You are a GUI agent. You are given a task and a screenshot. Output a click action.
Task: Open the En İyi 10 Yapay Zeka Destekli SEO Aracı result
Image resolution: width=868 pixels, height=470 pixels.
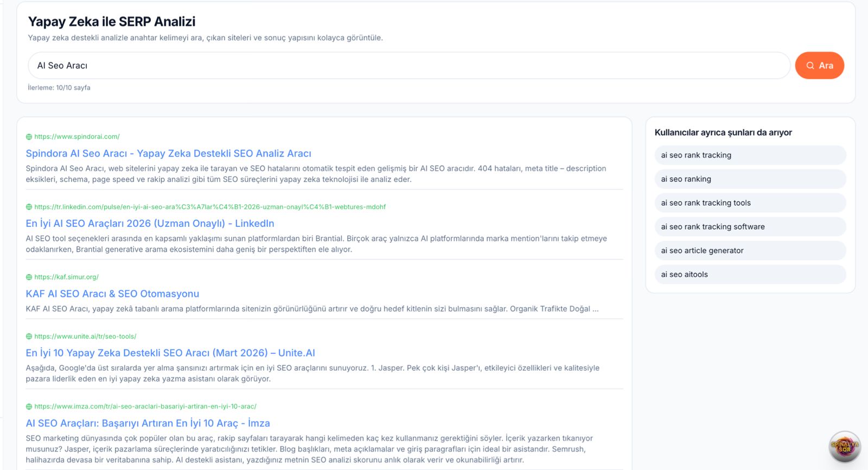170,353
